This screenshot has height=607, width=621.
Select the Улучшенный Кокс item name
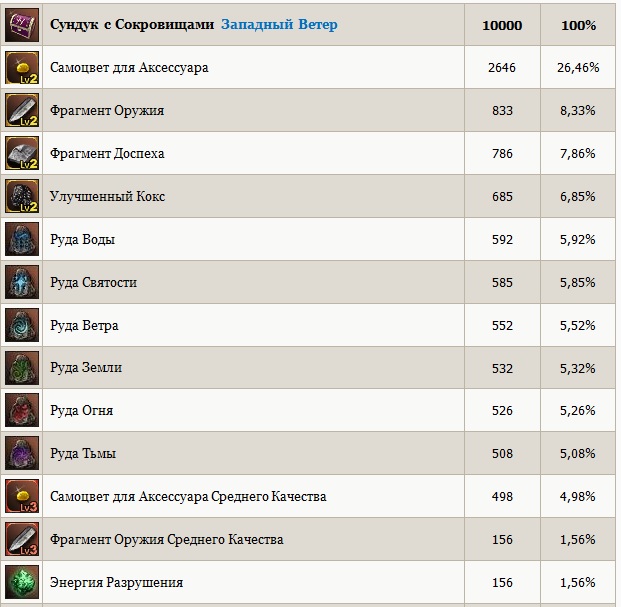(x=107, y=197)
